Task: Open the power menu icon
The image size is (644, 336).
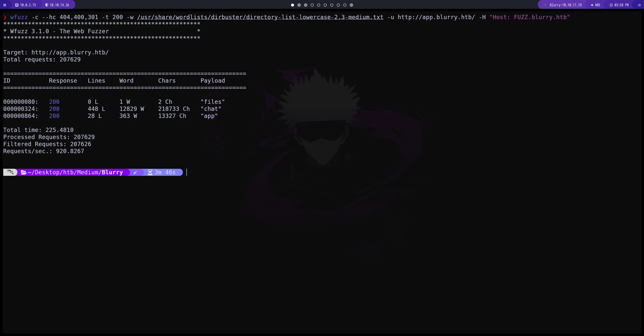Action: (x=639, y=5)
